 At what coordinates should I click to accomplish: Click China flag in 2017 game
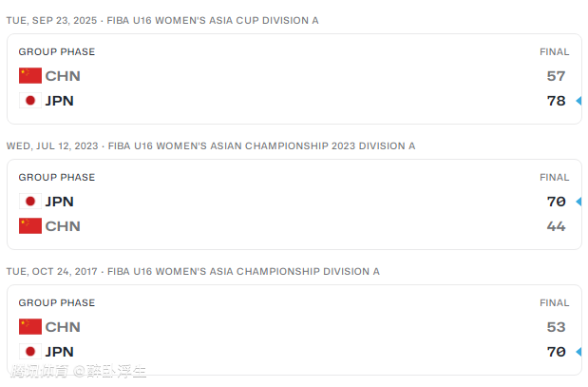[30, 327]
